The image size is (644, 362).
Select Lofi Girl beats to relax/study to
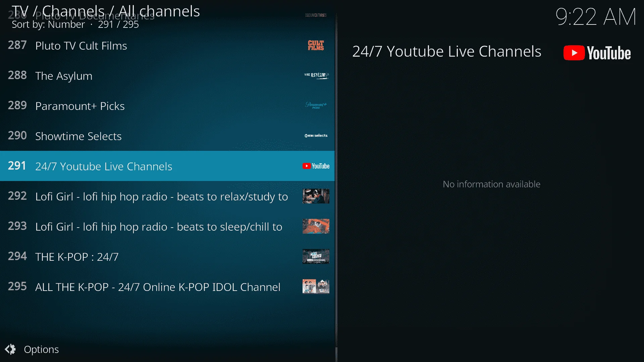point(167,196)
